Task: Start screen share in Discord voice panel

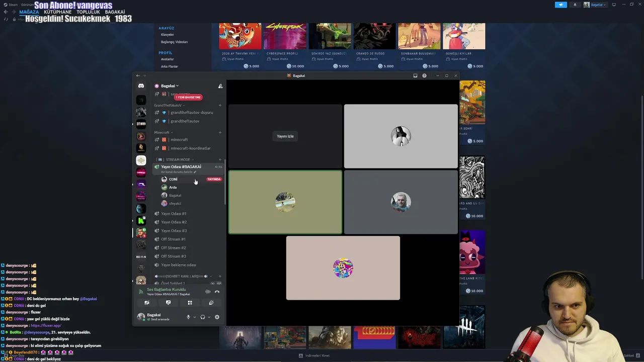Action: click(168, 303)
